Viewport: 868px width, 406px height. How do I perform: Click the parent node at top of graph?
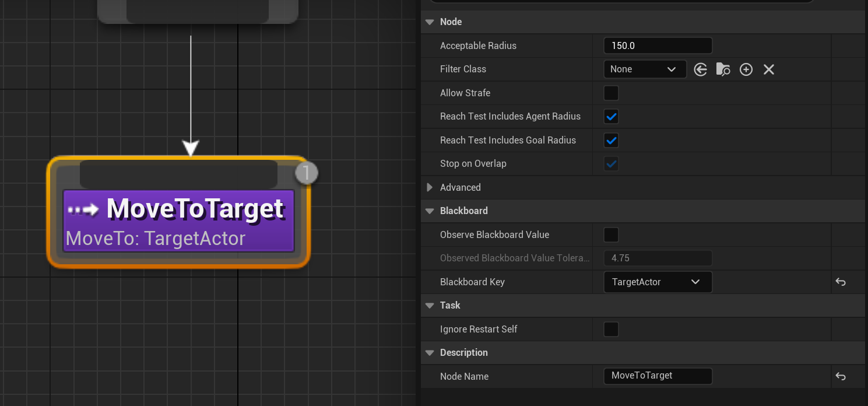[198, 11]
